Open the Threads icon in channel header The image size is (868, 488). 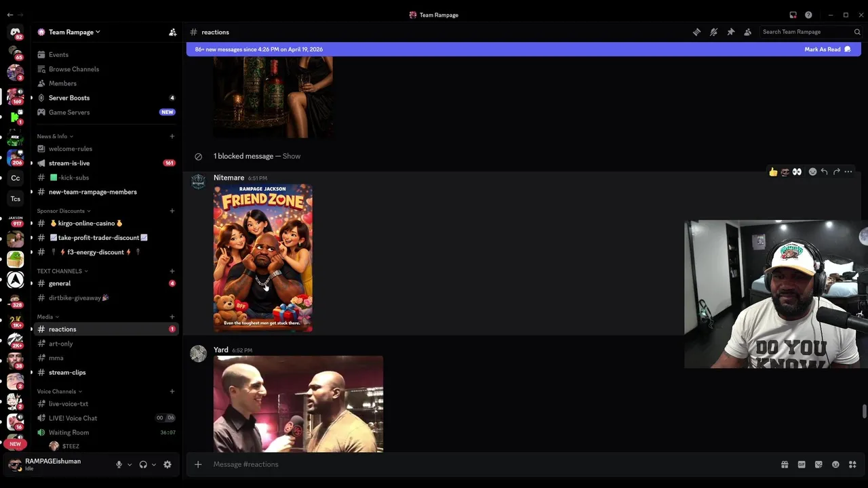pyautogui.click(x=696, y=32)
